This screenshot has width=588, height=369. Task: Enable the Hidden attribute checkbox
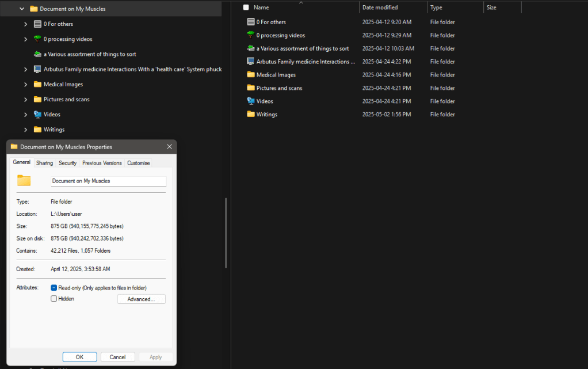(x=54, y=299)
